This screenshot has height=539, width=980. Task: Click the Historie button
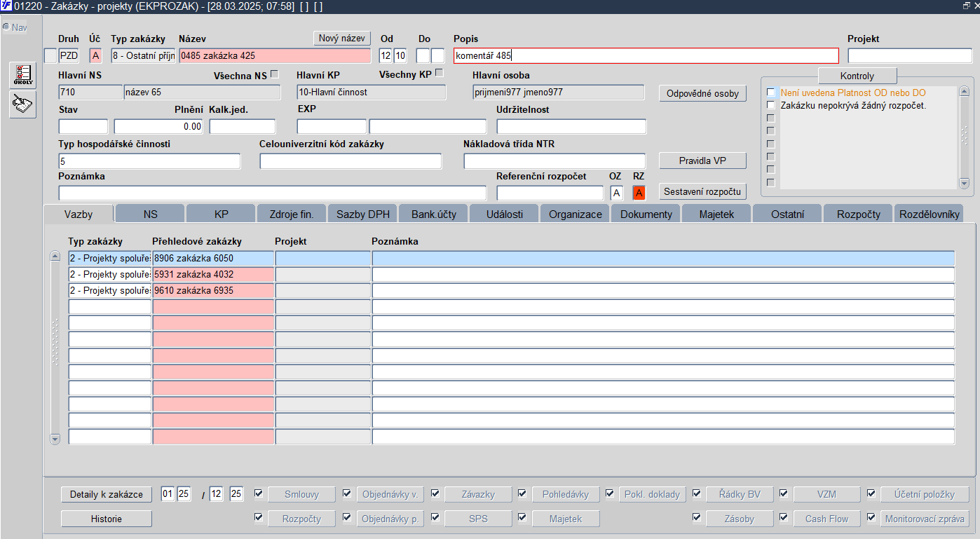[107, 519]
